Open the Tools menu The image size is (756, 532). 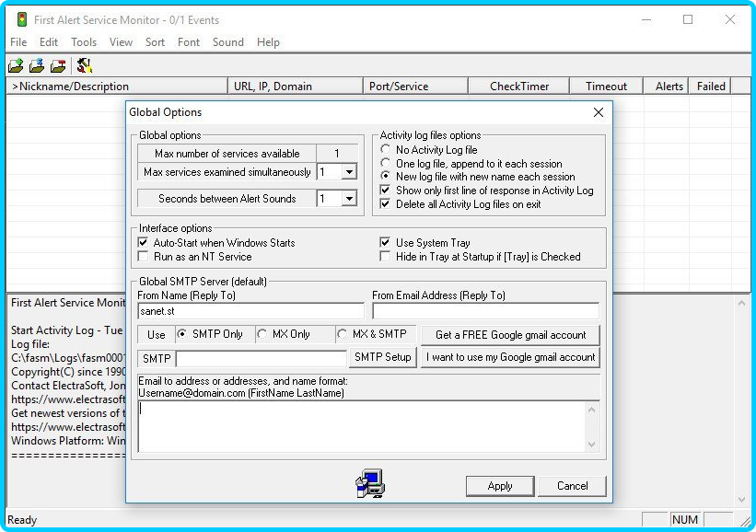(84, 42)
